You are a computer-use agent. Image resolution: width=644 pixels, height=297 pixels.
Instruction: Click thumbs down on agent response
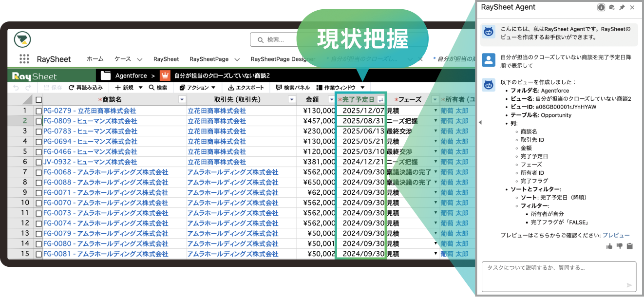coord(619,246)
